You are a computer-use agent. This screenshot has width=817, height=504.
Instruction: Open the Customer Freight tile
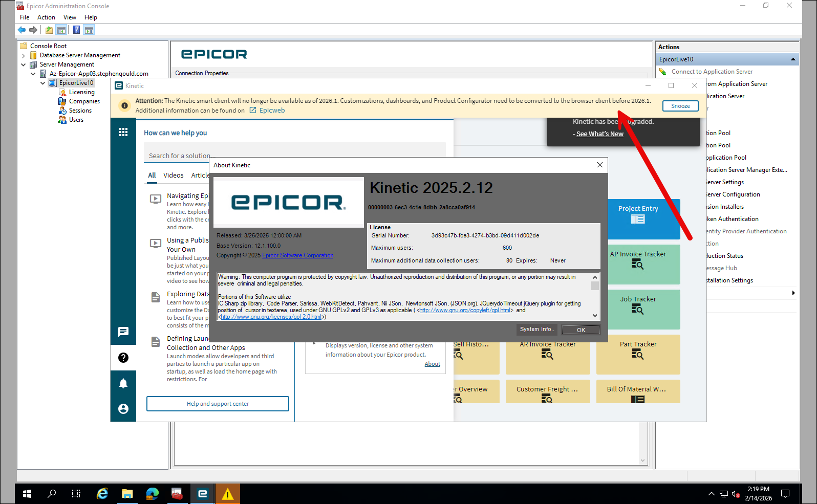(548, 391)
